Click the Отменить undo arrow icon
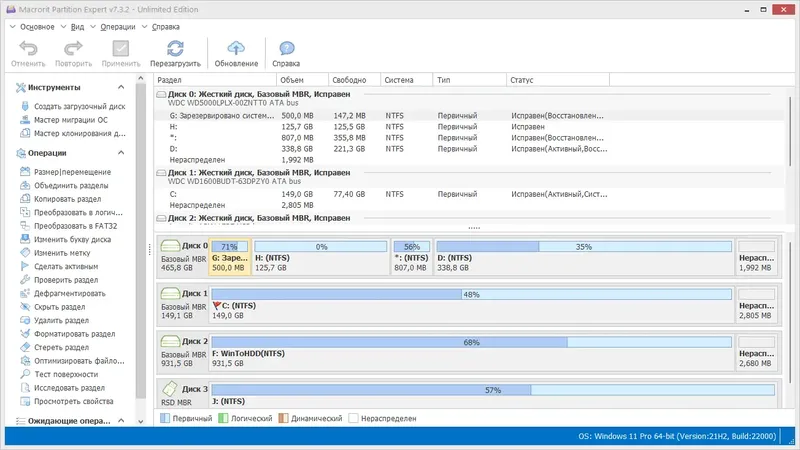 28,48
